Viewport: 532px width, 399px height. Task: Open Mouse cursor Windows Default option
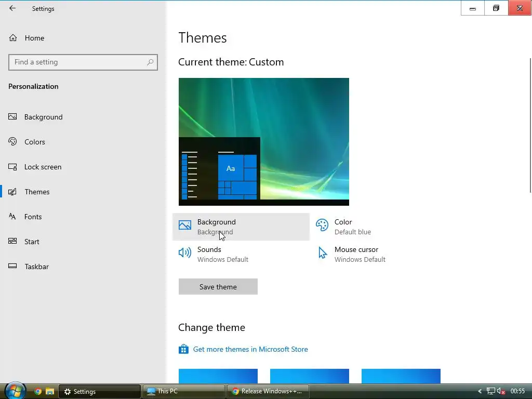tap(378, 254)
